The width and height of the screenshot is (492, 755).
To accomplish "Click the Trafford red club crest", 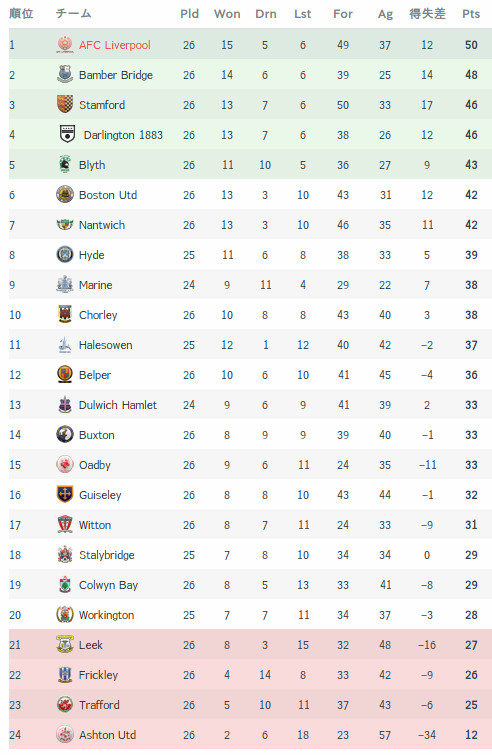I will (65, 704).
